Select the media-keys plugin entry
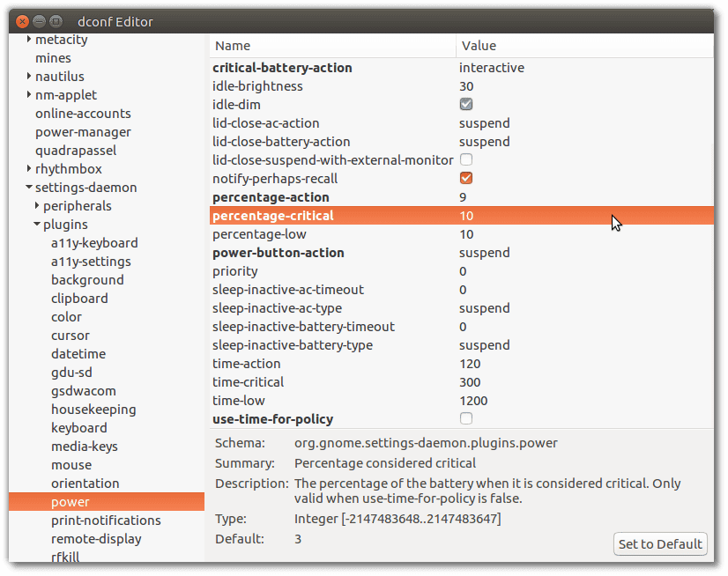Image resolution: width=728 pixels, height=576 pixels. pyautogui.click(x=85, y=447)
